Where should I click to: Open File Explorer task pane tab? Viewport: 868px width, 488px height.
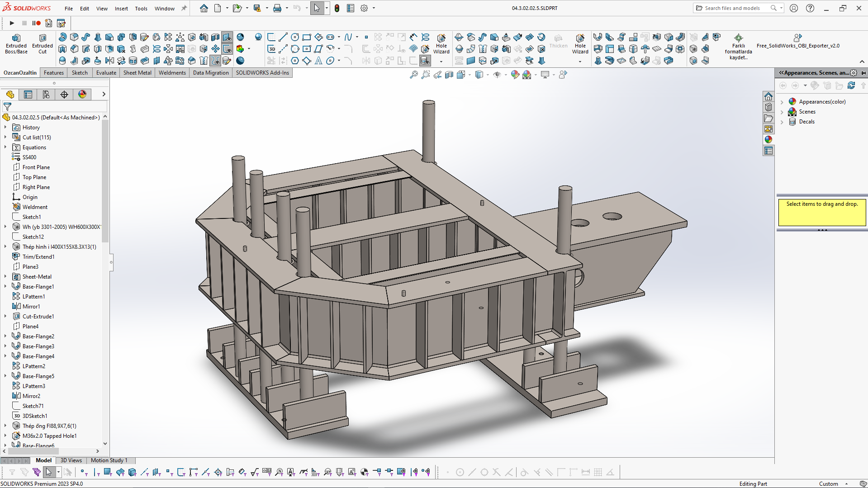(x=768, y=118)
